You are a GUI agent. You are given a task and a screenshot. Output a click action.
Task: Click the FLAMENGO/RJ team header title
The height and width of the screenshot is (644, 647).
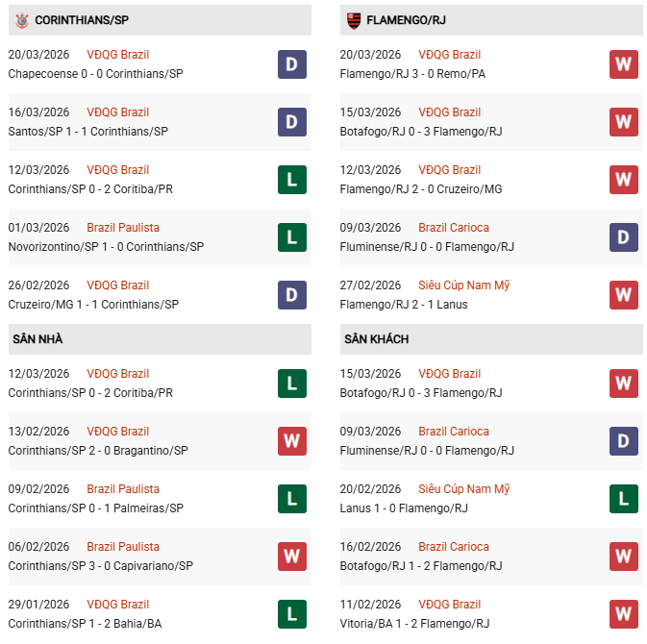(406, 20)
